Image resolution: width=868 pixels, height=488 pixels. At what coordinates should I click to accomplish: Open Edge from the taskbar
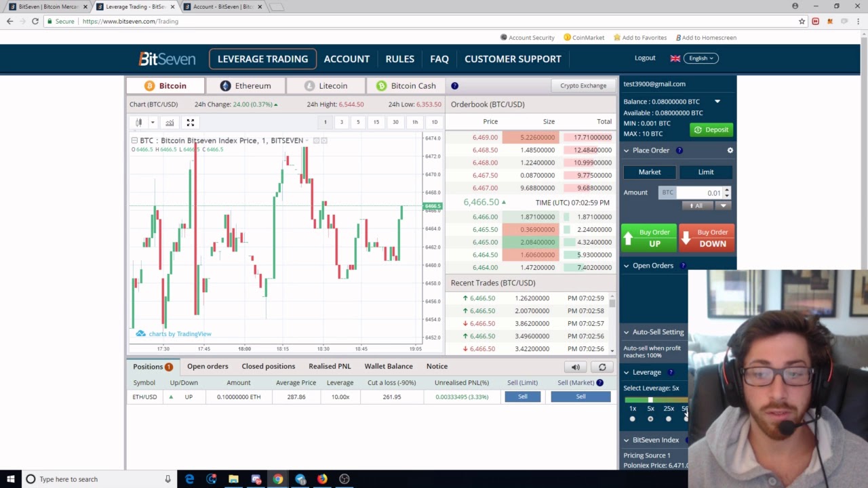[189, 479]
